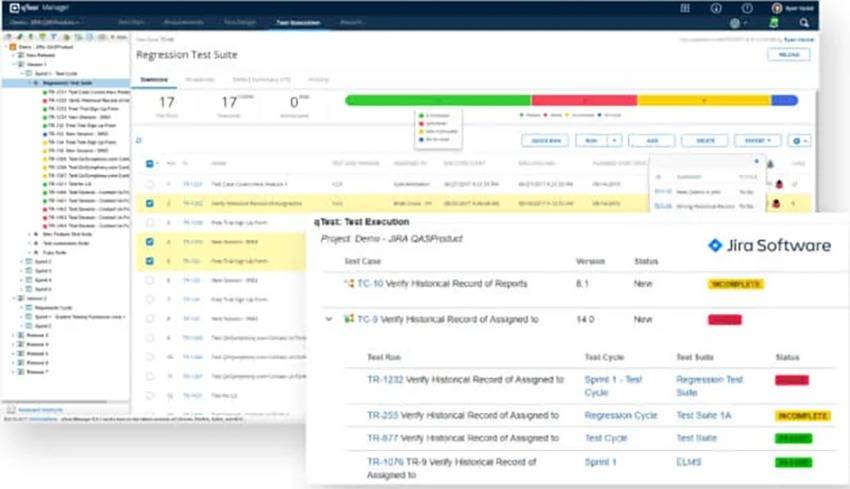Click the green passed segment of status bar
850x489 pixels.
pos(438,100)
